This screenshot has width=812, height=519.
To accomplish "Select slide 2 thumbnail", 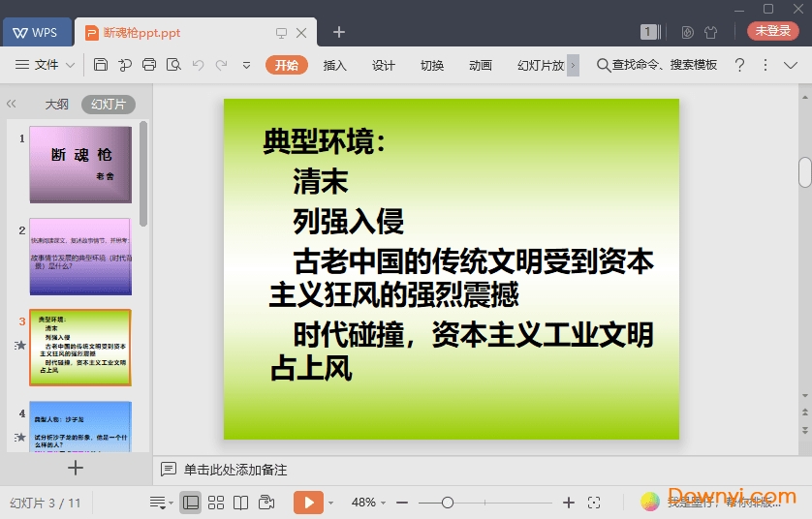I will pos(80,257).
